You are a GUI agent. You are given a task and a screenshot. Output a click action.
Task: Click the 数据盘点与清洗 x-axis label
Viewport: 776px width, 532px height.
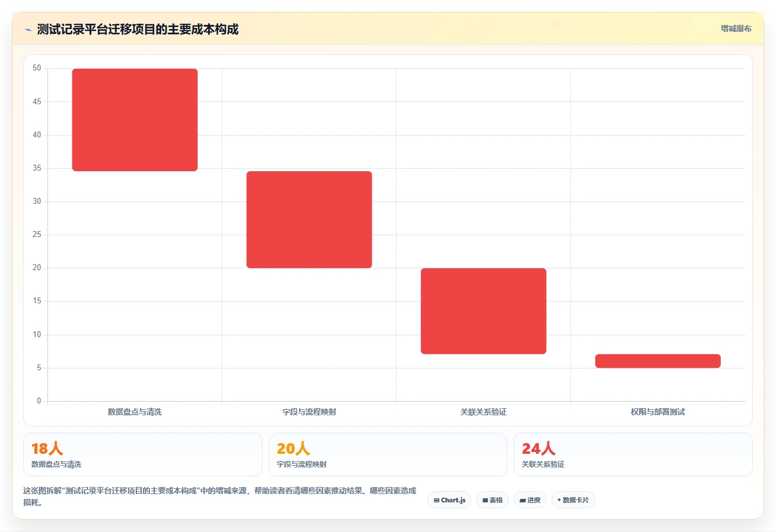[x=135, y=412]
